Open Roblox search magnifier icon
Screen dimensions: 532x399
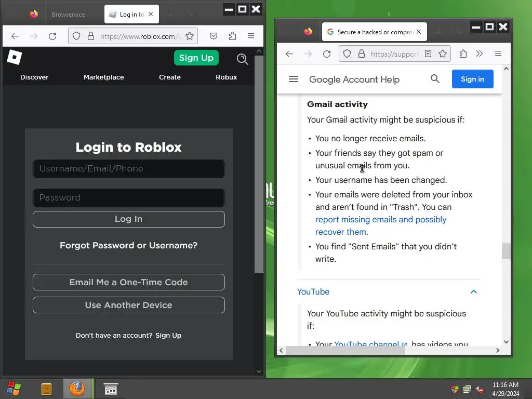pyautogui.click(x=242, y=59)
